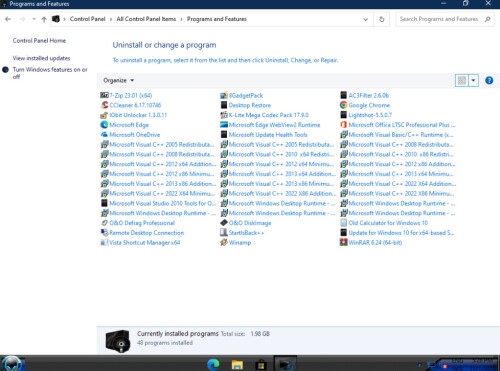Image resolution: width=500 pixels, height=371 pixels.
Task: Go to All Control Panel Items breadcrumb
Action: tap(146, 19)
